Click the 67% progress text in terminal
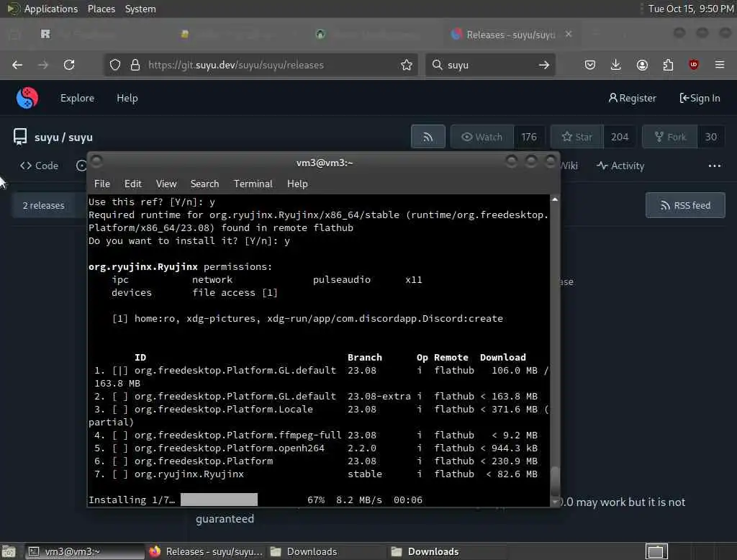Viewport: 737px width, 560px height. pyautogui.click(x=316, y=500)
